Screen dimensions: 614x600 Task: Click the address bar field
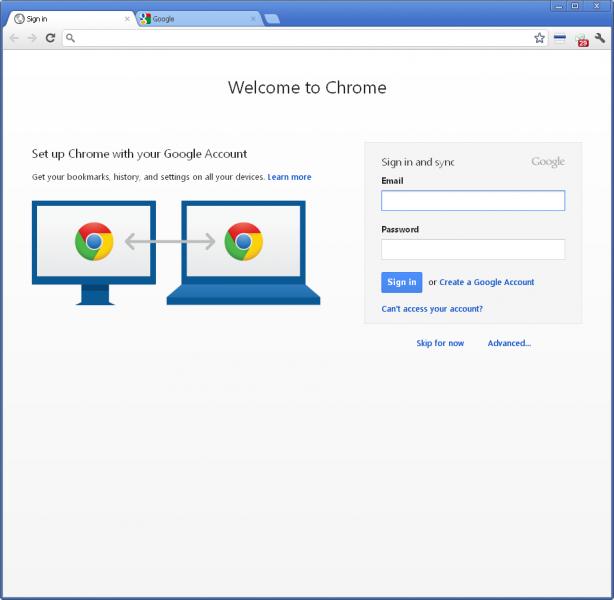pos(303,38)
